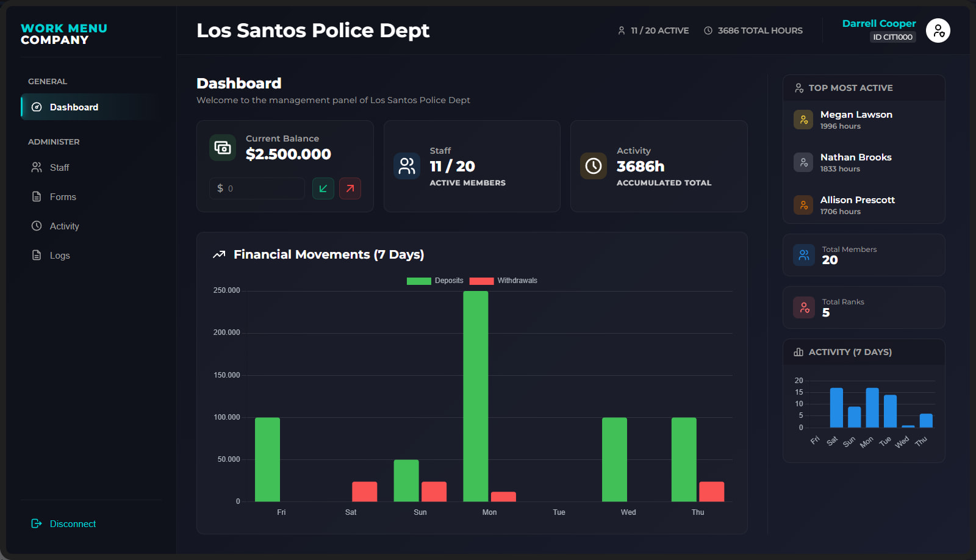Click the Disconnect logout icon

pos(37,523)
